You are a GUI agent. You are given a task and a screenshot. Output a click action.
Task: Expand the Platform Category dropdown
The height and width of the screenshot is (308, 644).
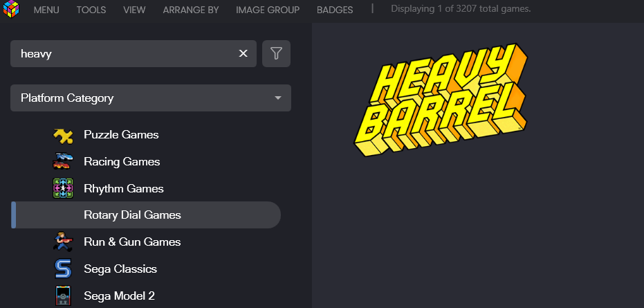151,98
